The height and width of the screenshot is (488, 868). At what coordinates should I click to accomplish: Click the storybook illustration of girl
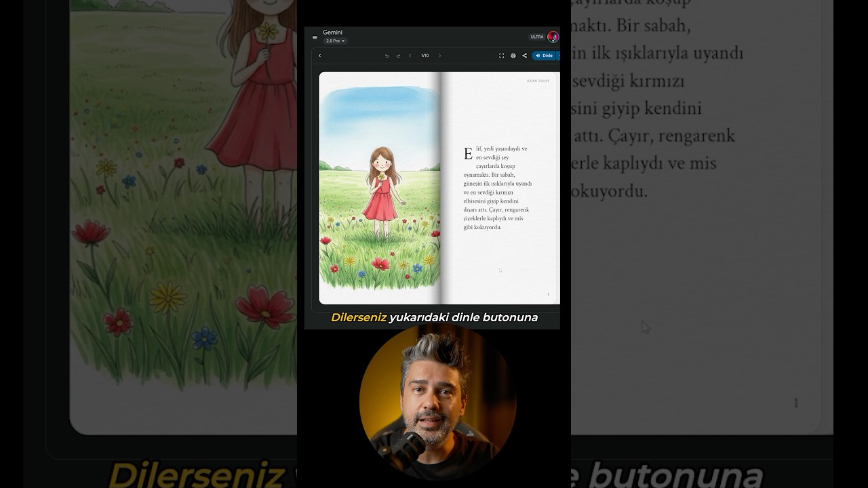point(380,188)
